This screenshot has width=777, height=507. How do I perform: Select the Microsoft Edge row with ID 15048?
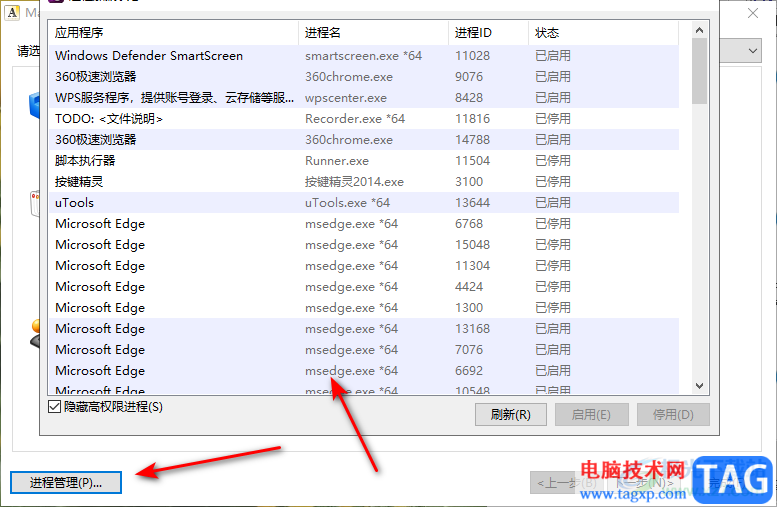[x=364, y=245]
